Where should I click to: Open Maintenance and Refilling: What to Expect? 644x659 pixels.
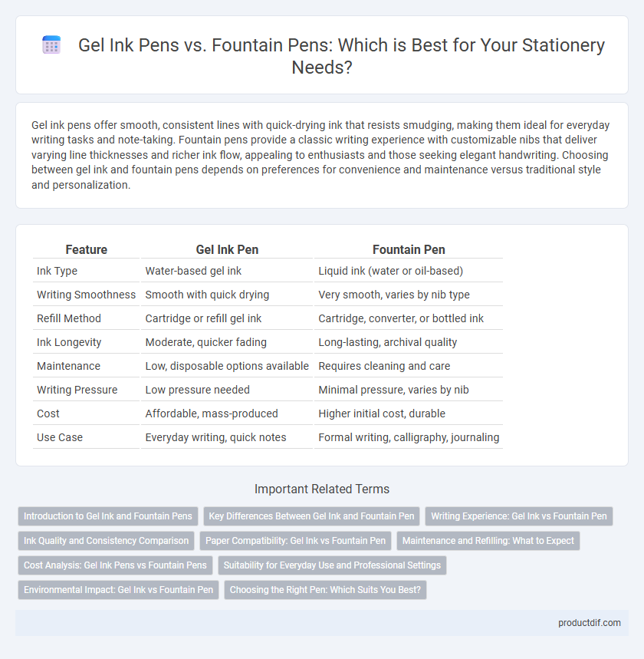coord(488,541)
